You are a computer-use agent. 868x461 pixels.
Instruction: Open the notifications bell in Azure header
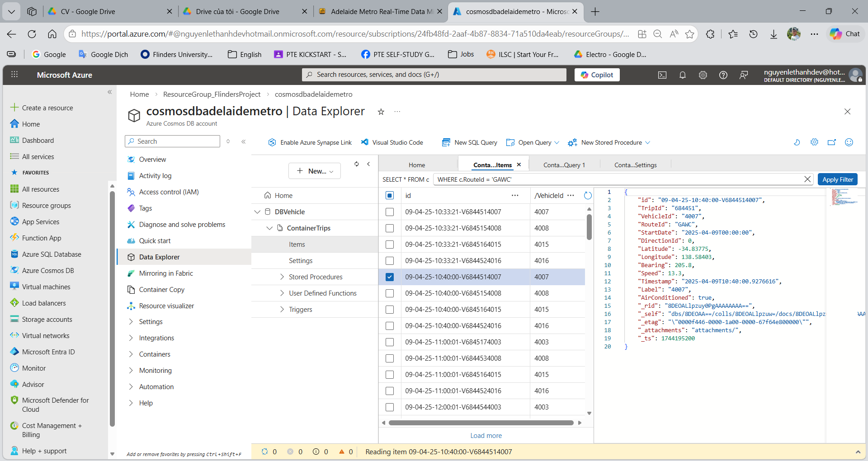682,75
